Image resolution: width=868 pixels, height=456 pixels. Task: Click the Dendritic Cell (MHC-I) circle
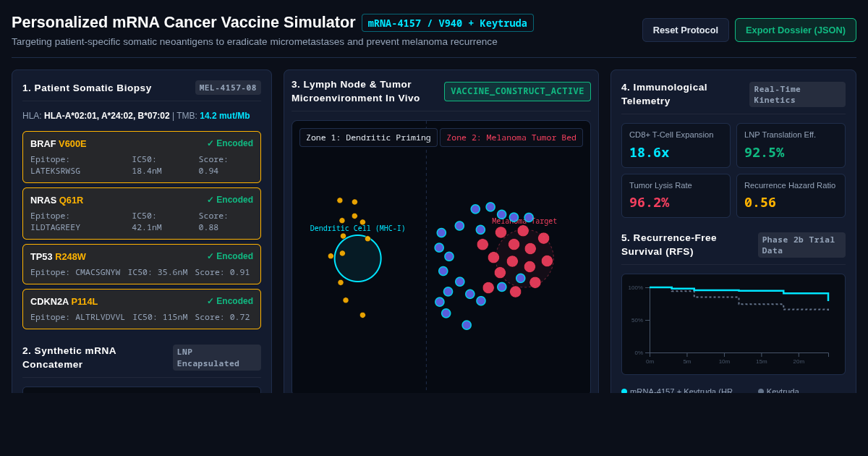tap(357, 258)
